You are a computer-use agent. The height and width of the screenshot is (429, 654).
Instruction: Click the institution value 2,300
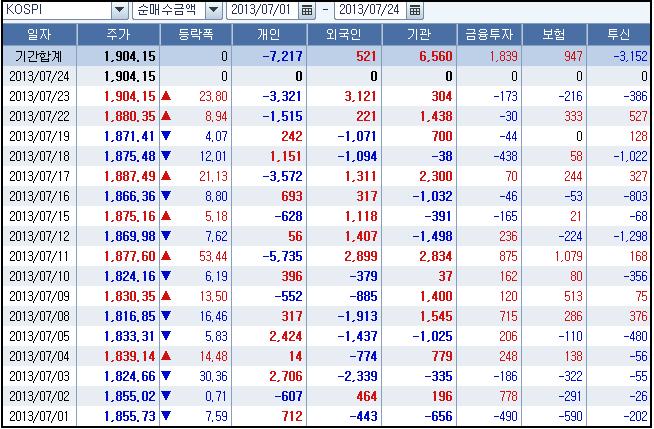(x=436, y=176)
